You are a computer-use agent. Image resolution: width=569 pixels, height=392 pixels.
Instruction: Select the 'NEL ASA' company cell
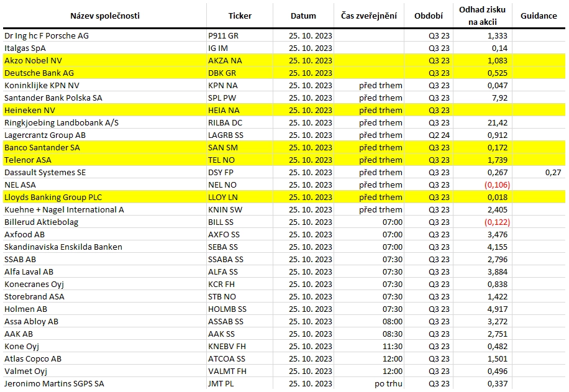tap(105, 185)
